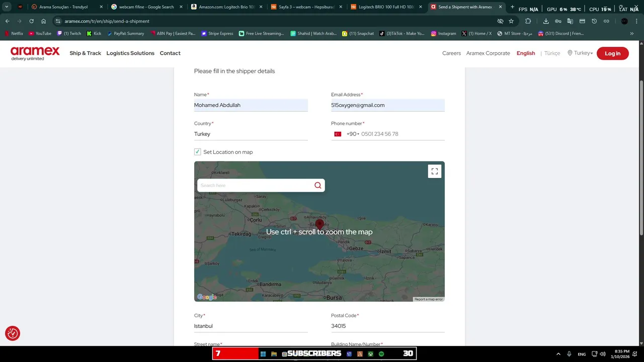This screenshot has height=362, width=644.
Task: Expand hidden bookmarks overflow chevron
Action: pos(632,34)
